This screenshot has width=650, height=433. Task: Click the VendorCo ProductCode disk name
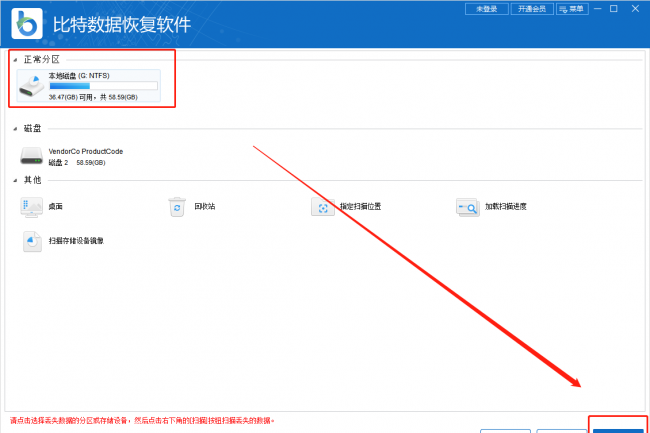click(86, 151)
